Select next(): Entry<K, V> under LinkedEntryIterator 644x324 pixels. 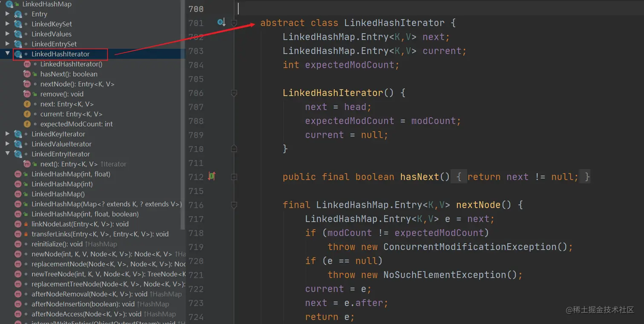point(69,164)
